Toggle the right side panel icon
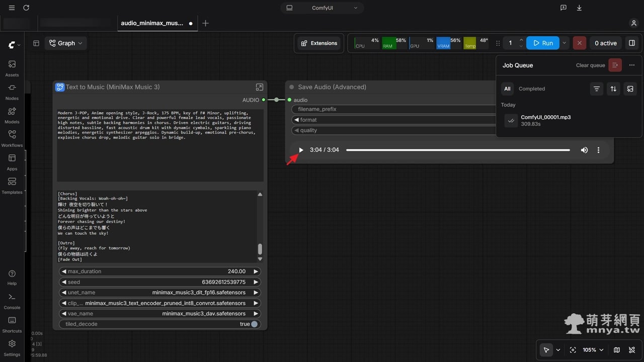The height and width of the screenshot is (362, 644). click(x=632, y=43)
